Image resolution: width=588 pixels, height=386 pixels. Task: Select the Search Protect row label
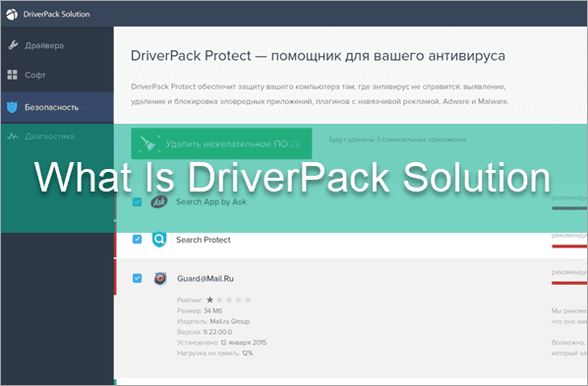[204, 240]
